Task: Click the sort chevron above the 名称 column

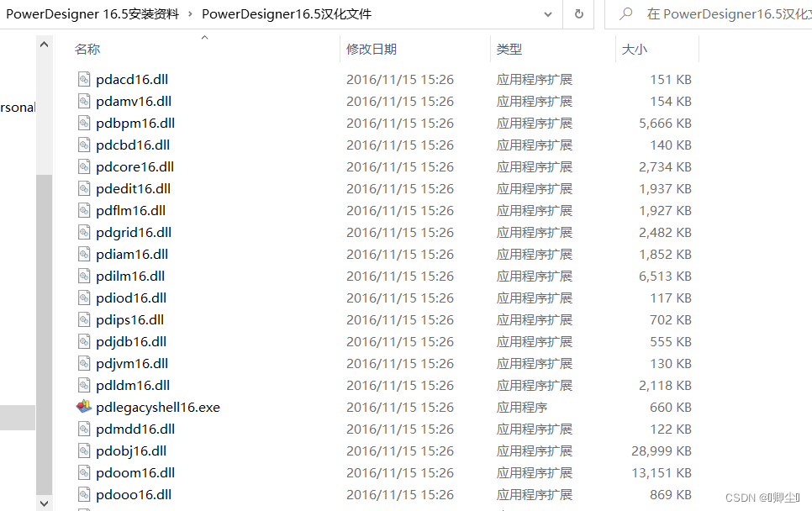Action: pos(203,38)
